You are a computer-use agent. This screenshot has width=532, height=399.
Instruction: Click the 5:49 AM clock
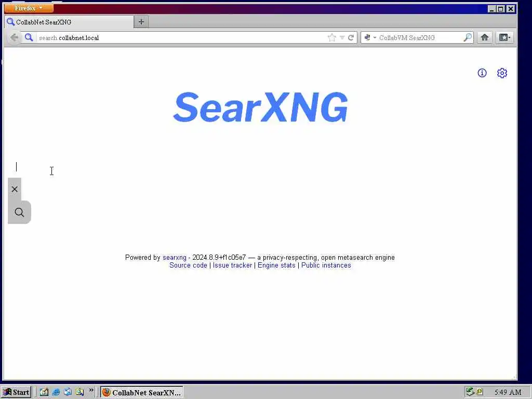tap(508, 392)
